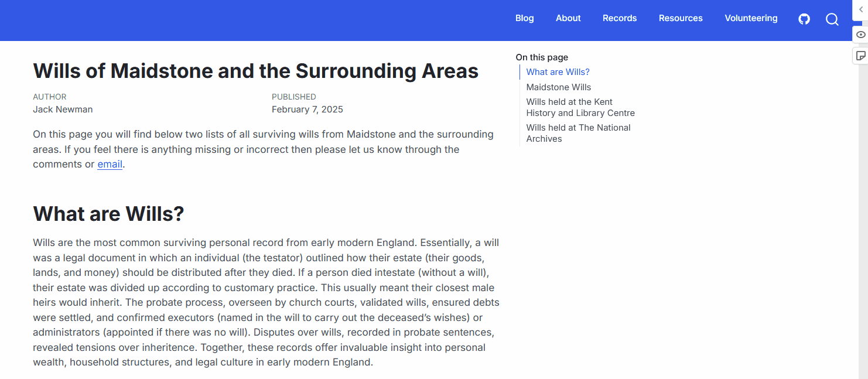Open the GitHub repository icon

pyautogui.click(x=804, y=19)
